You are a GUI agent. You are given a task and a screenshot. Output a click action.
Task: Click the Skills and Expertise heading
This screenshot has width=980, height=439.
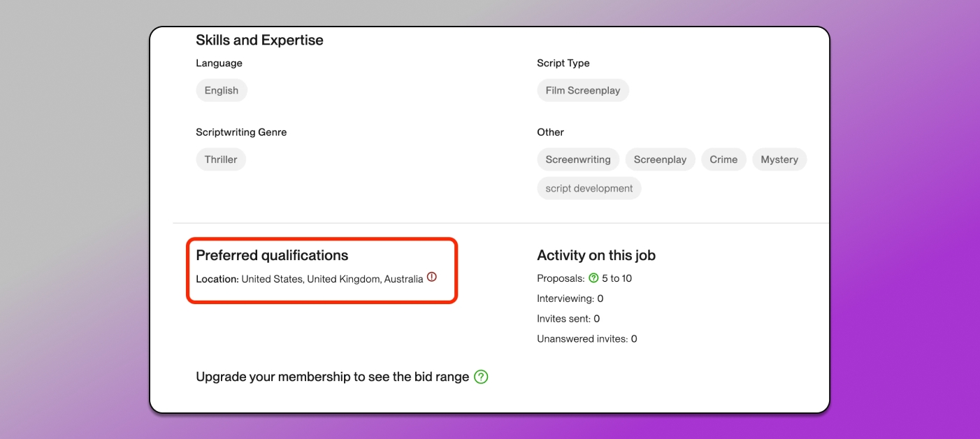[259, 40]
